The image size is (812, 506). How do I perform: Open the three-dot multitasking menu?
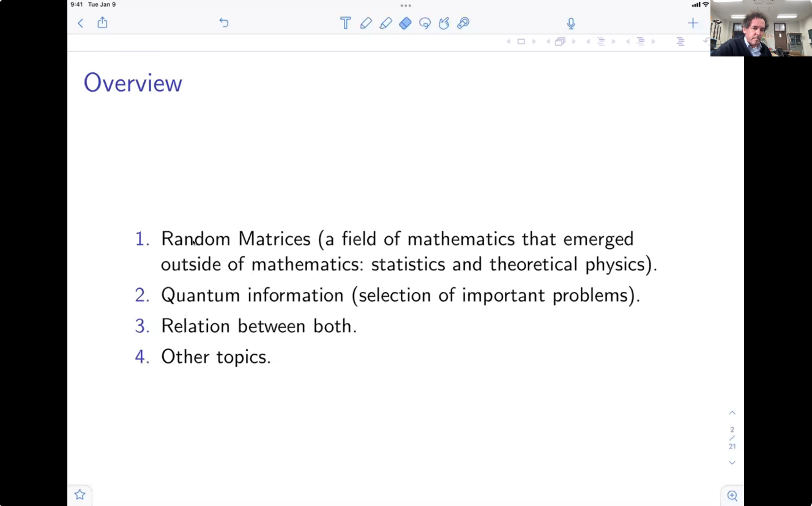(x=406, y=6)
